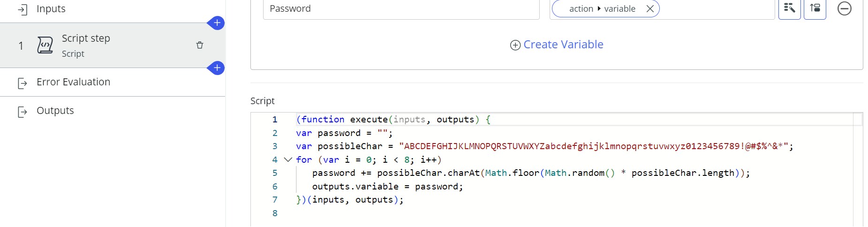Screen dimensions: 868x227
Task: Click the possibleChar string on line 3
Action: (593, 146)
